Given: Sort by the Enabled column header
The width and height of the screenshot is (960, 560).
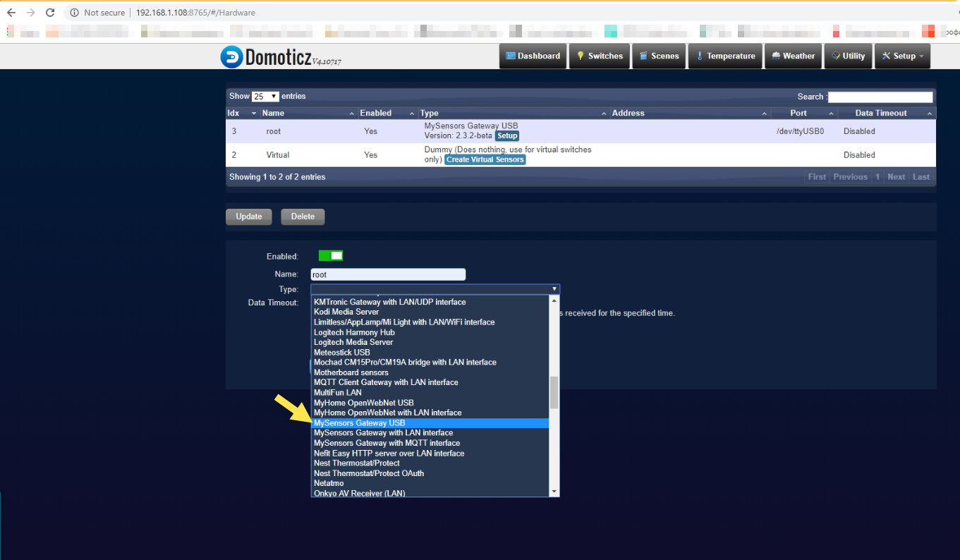Looking at the screenshot, I should pyautogui.click(x=387, y=113).
